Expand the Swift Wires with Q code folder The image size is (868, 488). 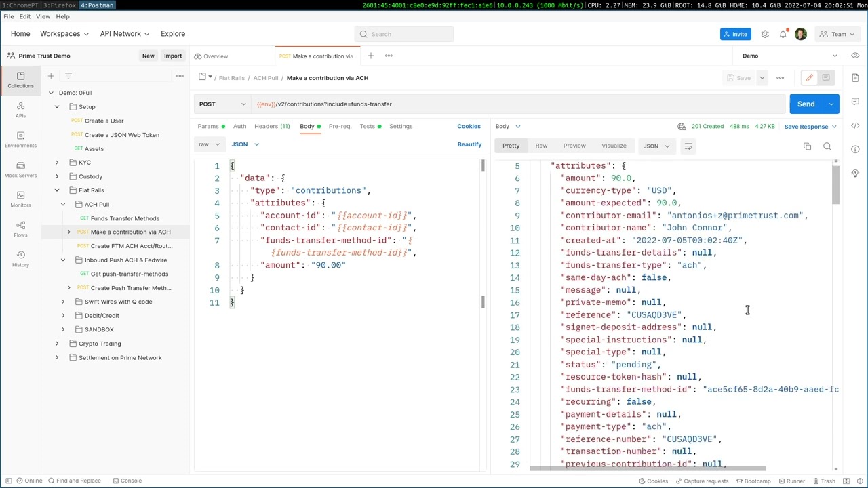point(63,302)
